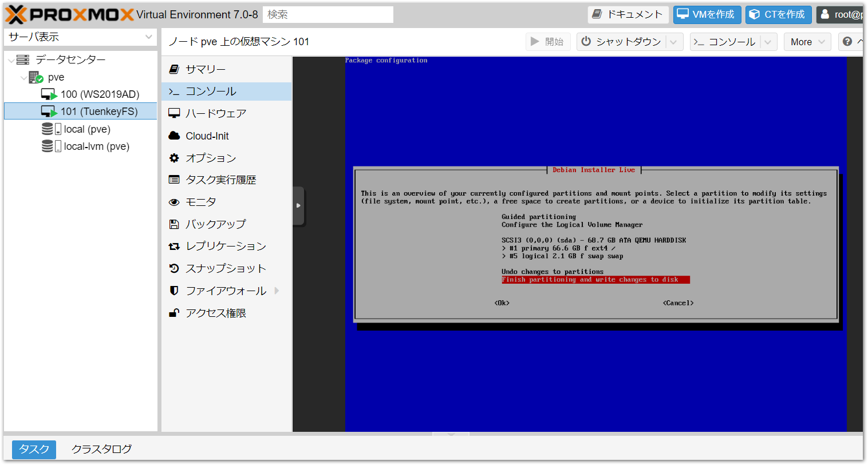Viewport: 868px width, 465px height.
Task: Open the シャットダウン dropdown arrow
Action: click(673, 42)
